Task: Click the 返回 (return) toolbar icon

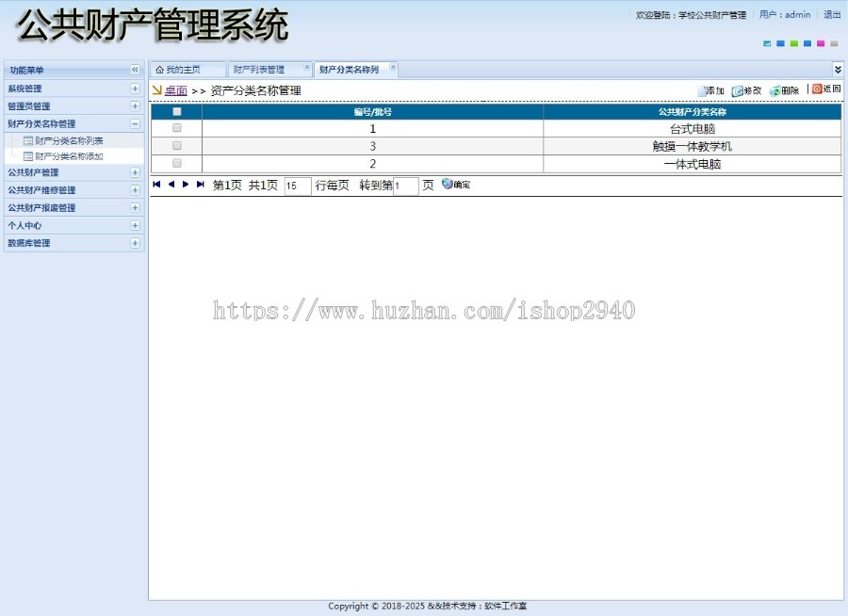Action: [x=817, y=89]
